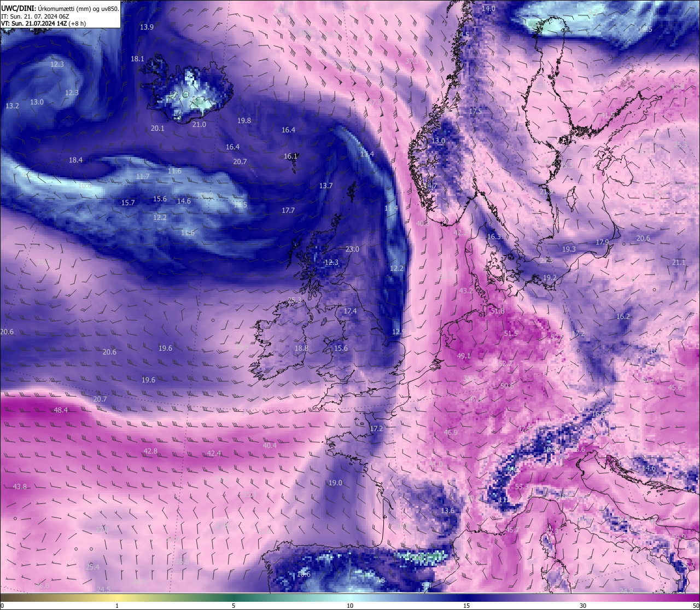Click the 10 tick on color scale
Screen dimensions: 700x610
pyautogui.click(x=350, y=606)
